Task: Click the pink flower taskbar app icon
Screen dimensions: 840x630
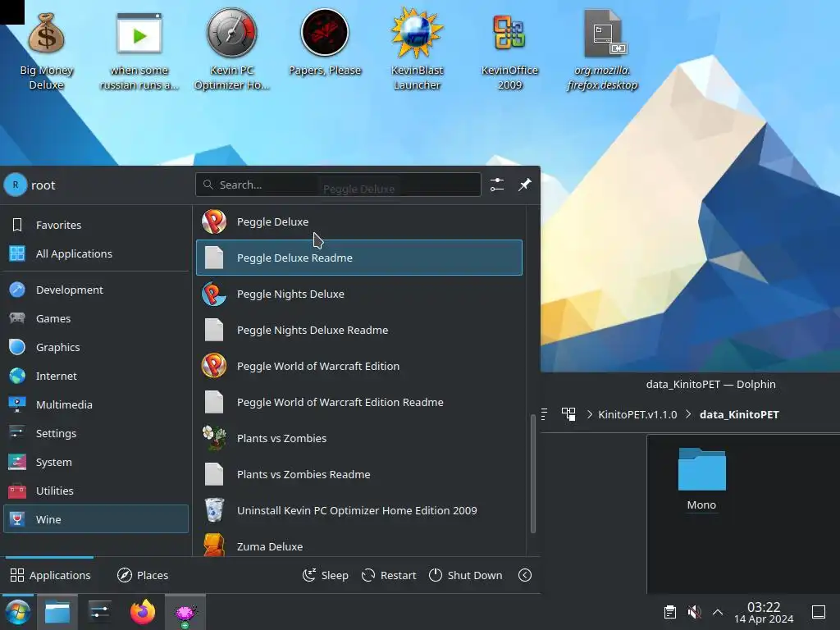Action: pyautogui.click(x=185, y=612)
